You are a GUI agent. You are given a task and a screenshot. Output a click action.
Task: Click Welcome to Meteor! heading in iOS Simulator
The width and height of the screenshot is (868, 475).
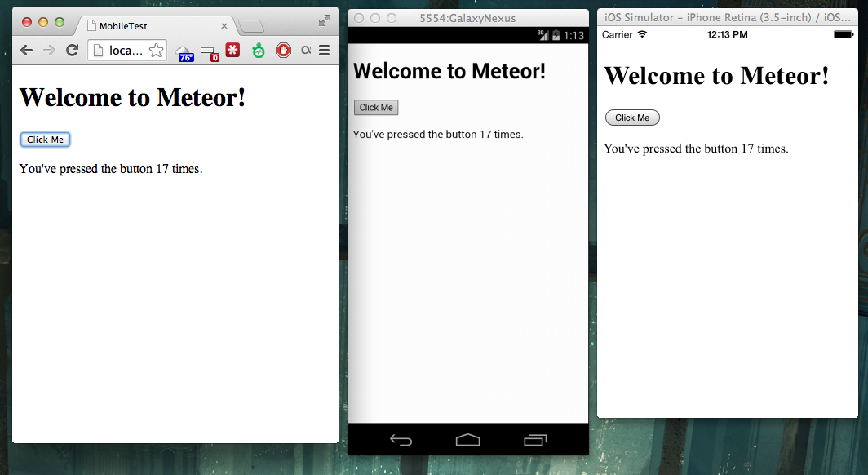(717, 76)
